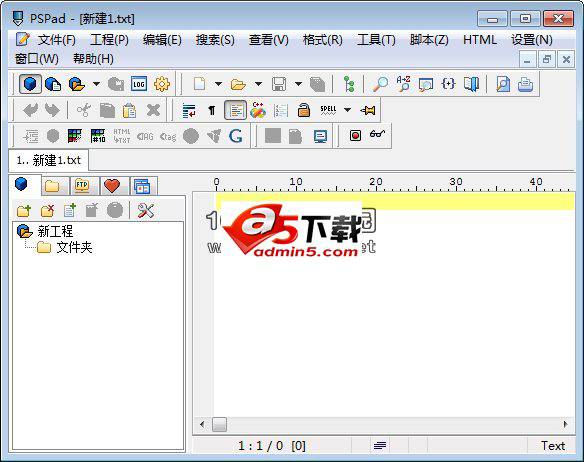Toggle the highlighted syntax view button

[235, 110]
